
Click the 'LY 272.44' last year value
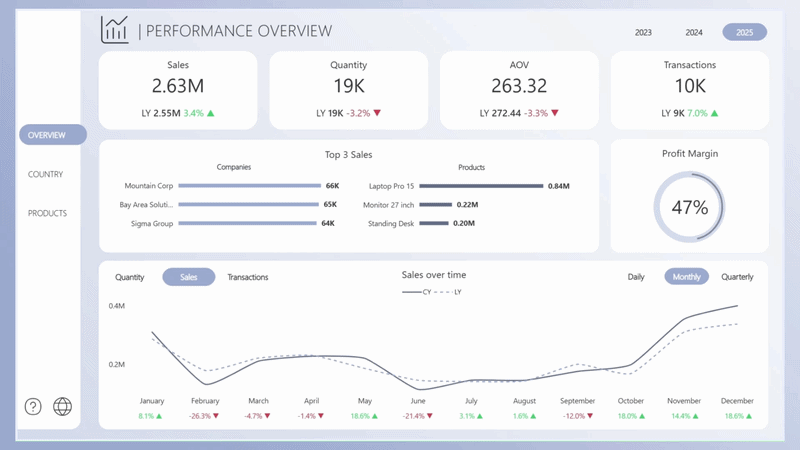[500, 113]
